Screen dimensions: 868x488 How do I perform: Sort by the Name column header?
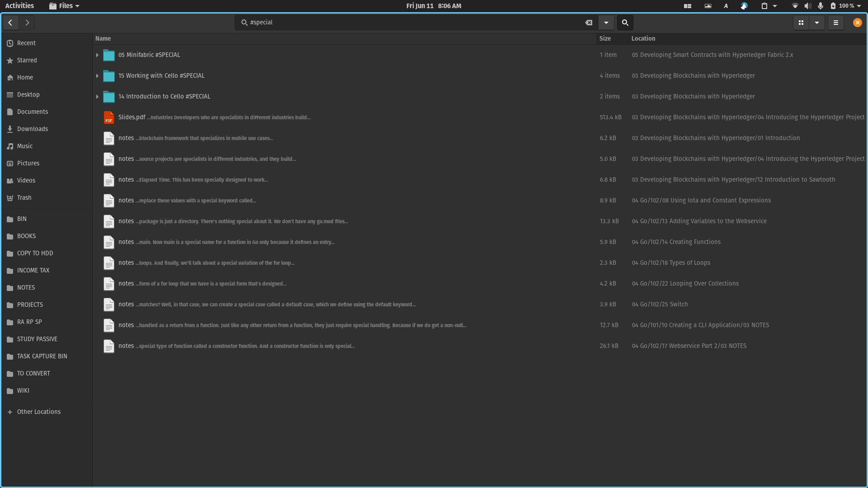pyautogui.click(x=344, y=39)
